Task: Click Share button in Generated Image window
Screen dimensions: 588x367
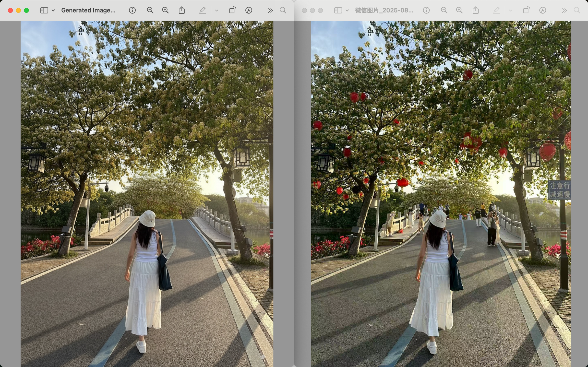Action: (182, 10)
